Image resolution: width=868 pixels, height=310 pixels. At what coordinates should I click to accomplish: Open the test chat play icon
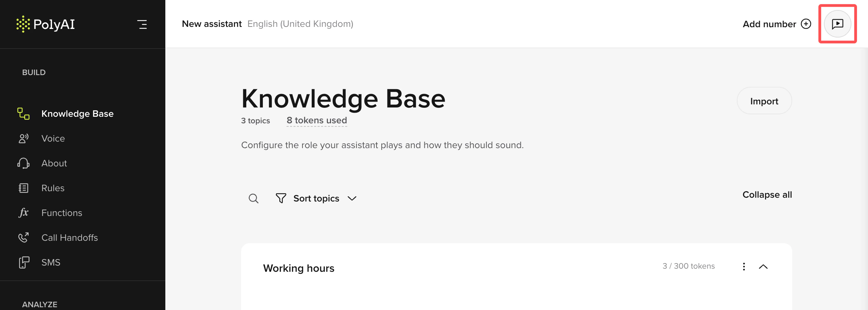(x=837, y=24)
